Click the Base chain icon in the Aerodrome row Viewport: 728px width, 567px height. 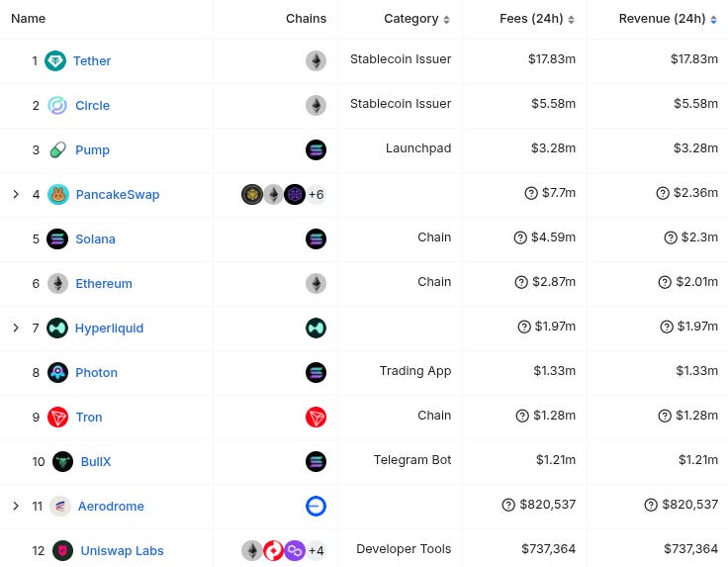pyautogui.click(x=316, y=507)
